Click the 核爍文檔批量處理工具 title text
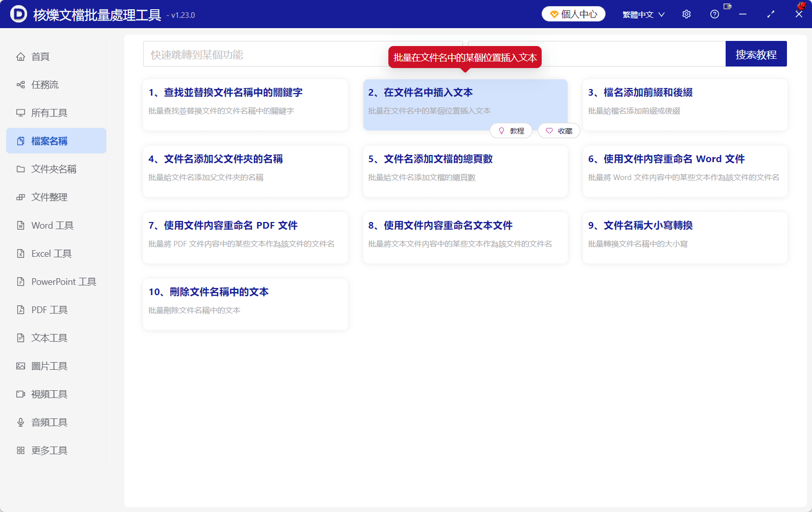812x512 pixels. point(97,15)
